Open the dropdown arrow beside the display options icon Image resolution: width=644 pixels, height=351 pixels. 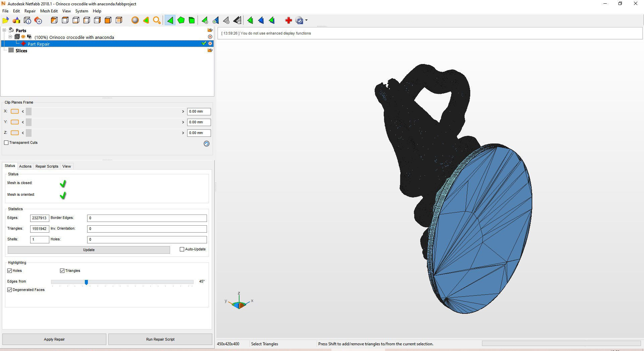click(x=307, y=20)
